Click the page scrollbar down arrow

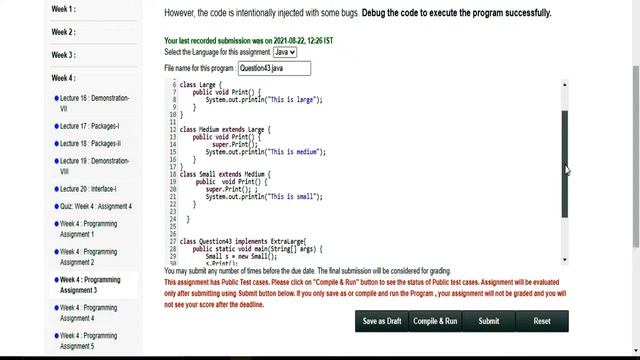point(636,351)
